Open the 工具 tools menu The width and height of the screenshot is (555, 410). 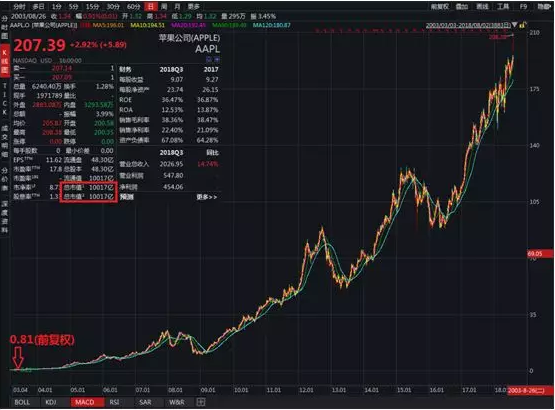point(503,6)
